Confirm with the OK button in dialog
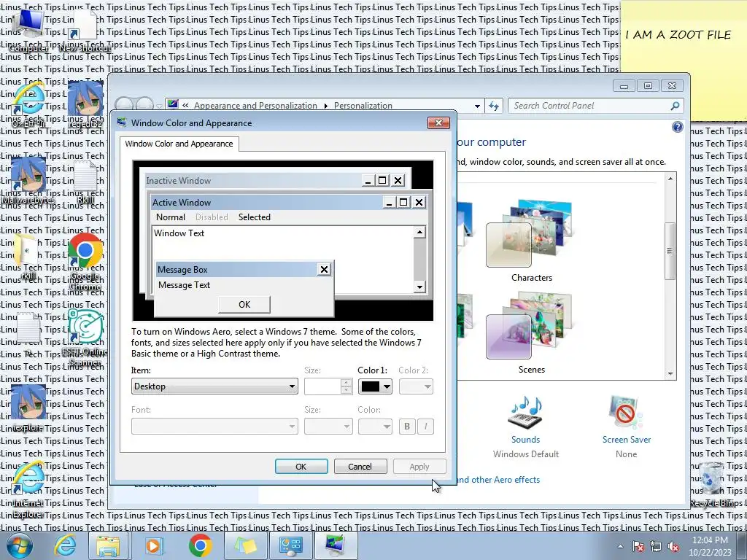 [x=301, y=466]
